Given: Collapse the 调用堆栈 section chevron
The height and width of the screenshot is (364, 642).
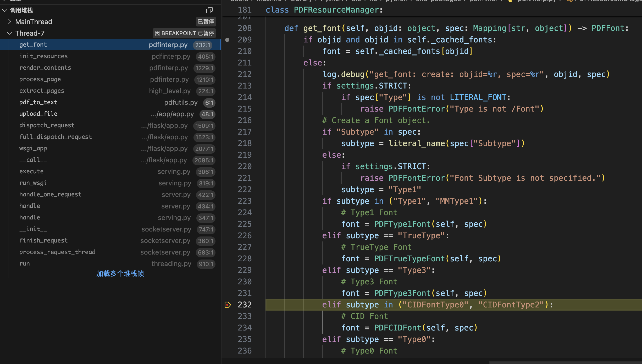Looking at the screenshot, I should pyautogui.click(x=4, y=10).
